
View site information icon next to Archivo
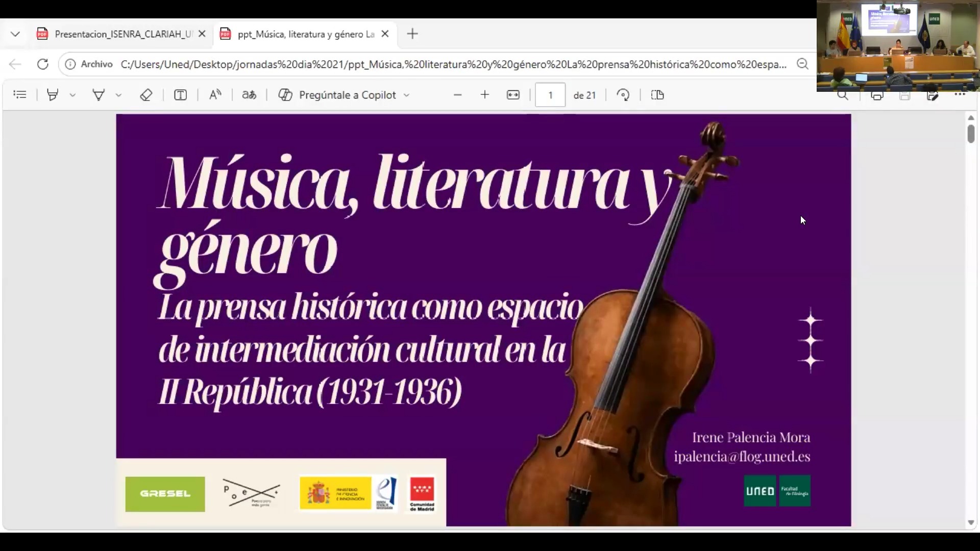pyautogui.click(x=70, y=64)
